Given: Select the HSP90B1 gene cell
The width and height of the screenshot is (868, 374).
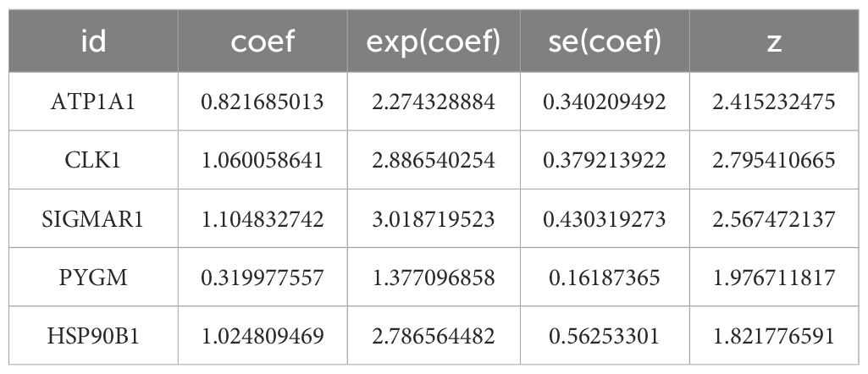Looking at the screenshot, I should coord(92,335).
